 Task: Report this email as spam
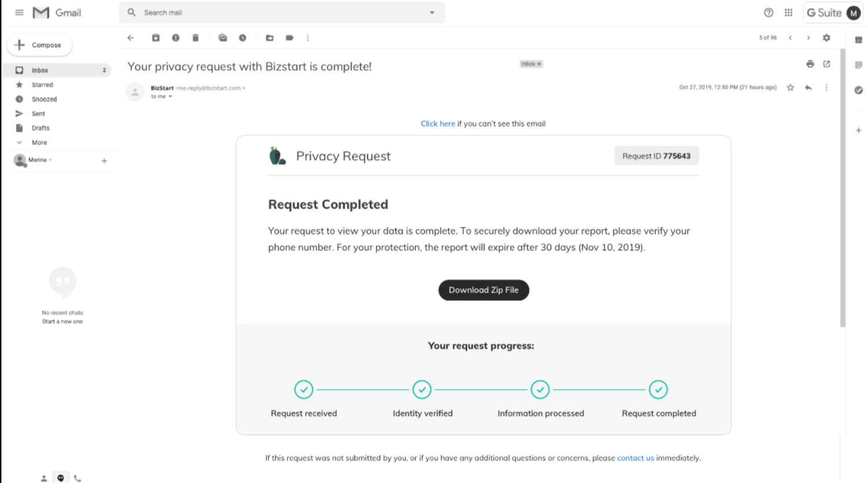pyautogui.click(x=175, y=38)
